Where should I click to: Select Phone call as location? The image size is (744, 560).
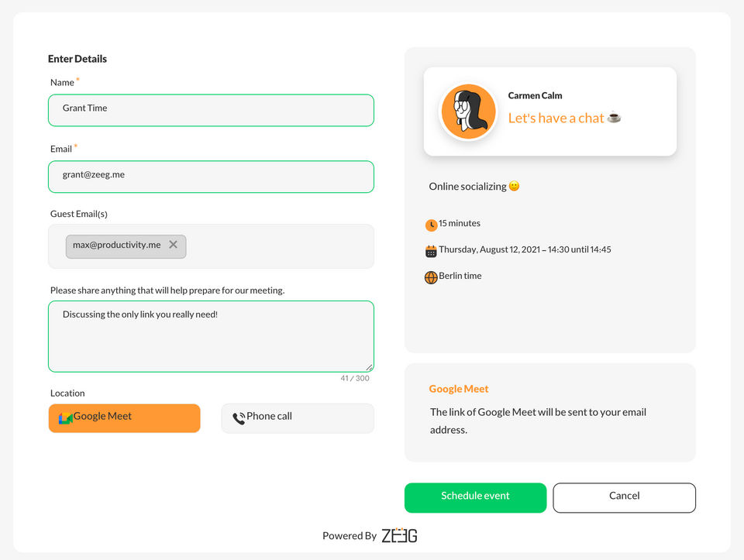(x=298, y=417)
